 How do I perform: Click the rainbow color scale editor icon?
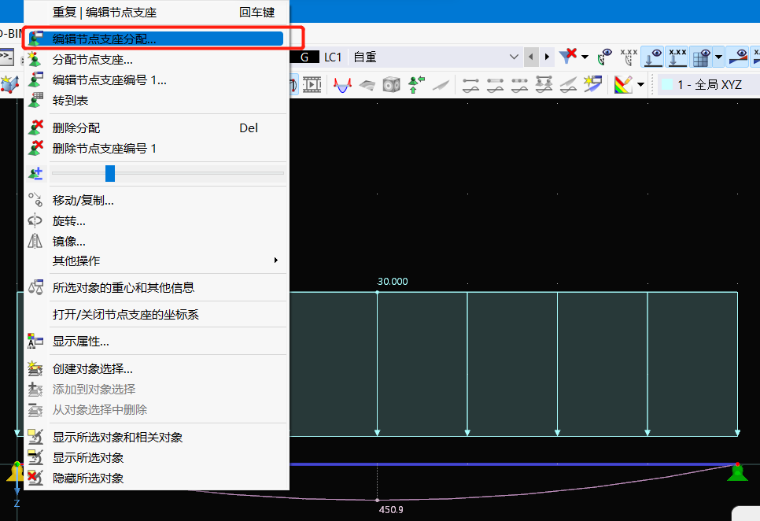[623, 85]
